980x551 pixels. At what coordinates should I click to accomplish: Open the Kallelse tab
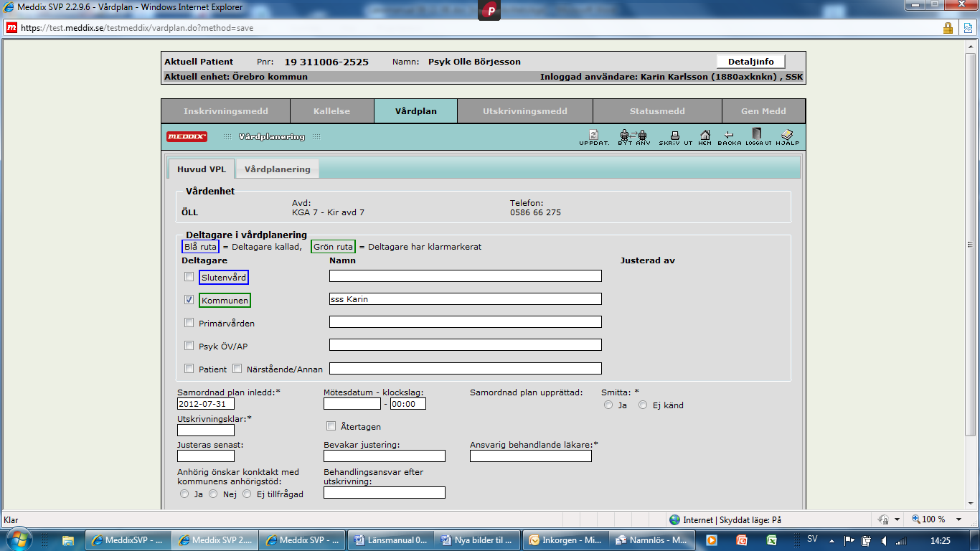coord(331,111)
